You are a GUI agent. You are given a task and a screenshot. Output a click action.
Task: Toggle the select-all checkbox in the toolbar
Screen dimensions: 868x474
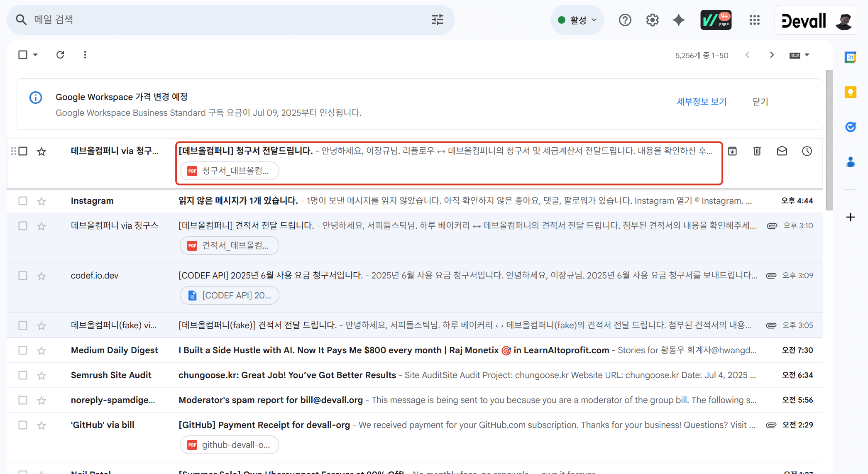(x=23, y=55)
